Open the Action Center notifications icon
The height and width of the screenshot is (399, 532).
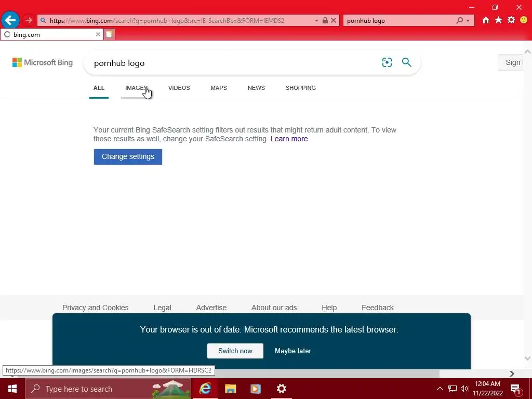click(515, 389)
